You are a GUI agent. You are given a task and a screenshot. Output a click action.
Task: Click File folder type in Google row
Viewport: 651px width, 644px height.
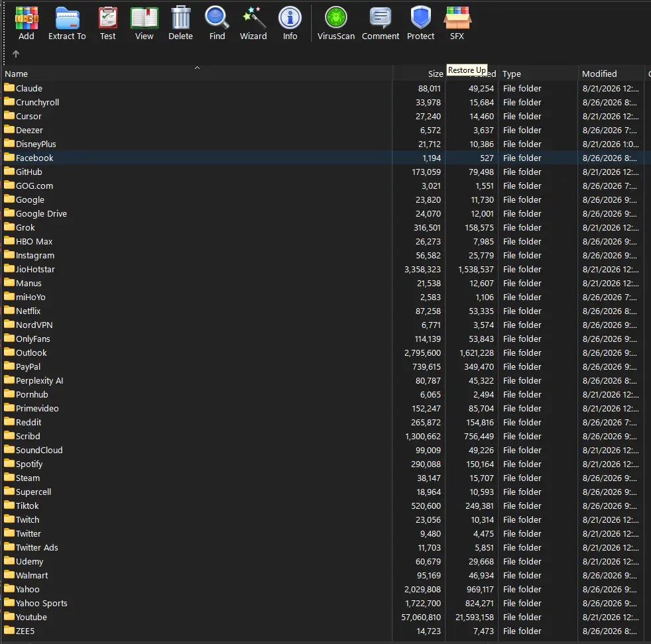pos(522,200)
